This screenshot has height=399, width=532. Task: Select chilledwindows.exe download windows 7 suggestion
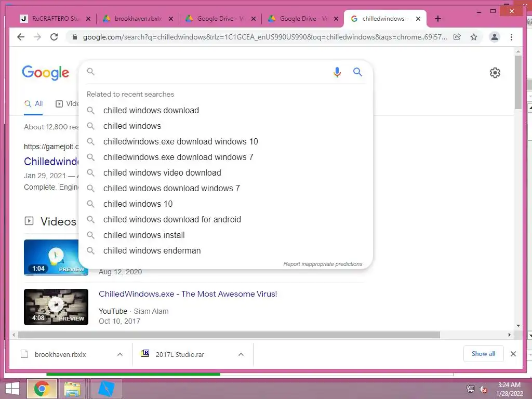pos(225,157)
